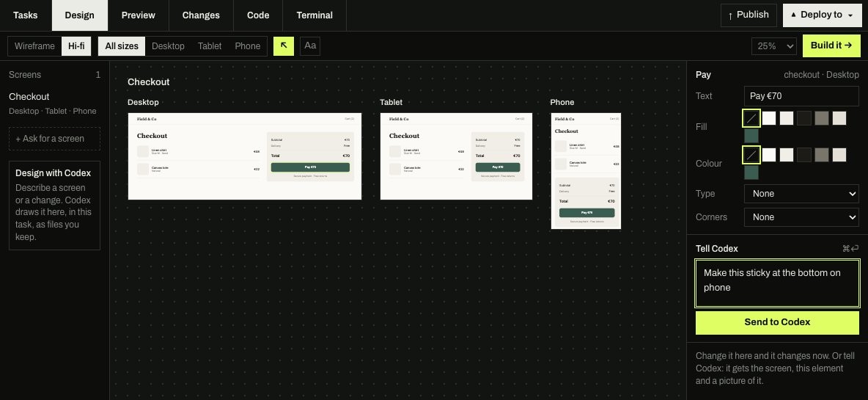
Task: Click the Desktop · Tablet · Phone subtitle
Action: (53, 111)
